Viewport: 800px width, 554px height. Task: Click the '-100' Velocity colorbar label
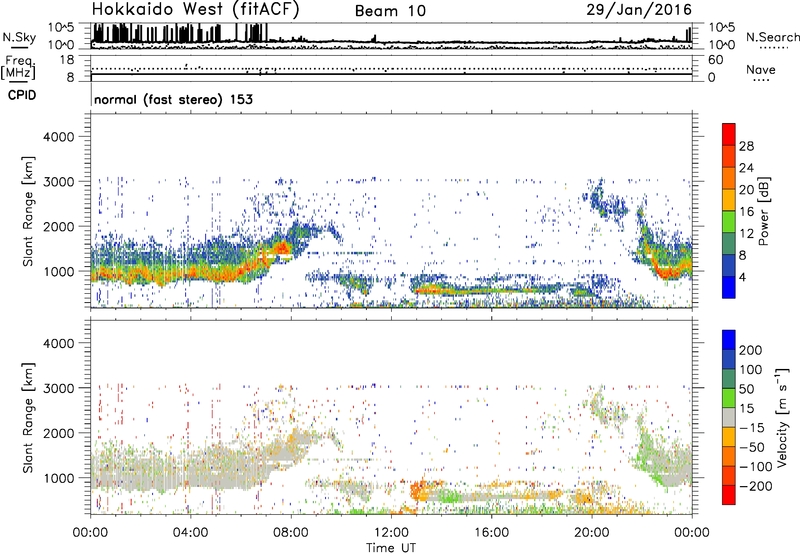pos(755,467)
